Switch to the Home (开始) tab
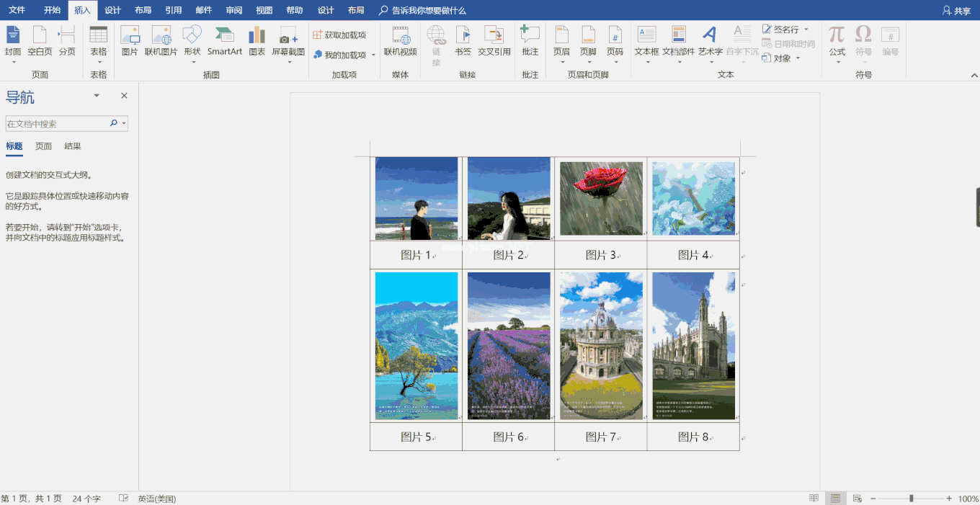Image resolution: width=980 pixels, height=505 pixels. (x=52, y=10)
